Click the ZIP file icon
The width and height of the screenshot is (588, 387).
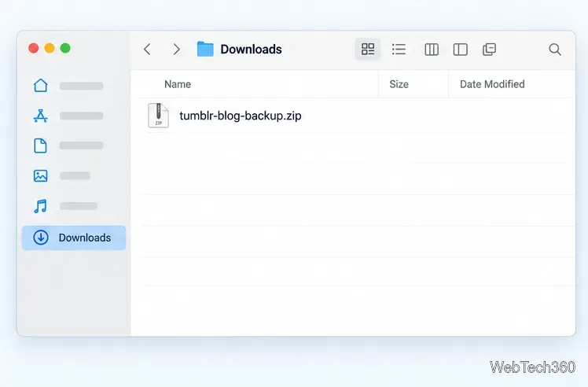158,116
